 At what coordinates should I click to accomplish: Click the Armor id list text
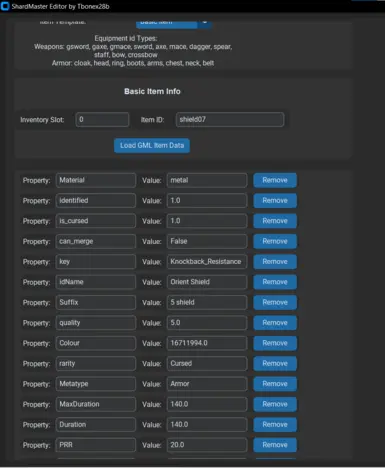pos(133,63)
